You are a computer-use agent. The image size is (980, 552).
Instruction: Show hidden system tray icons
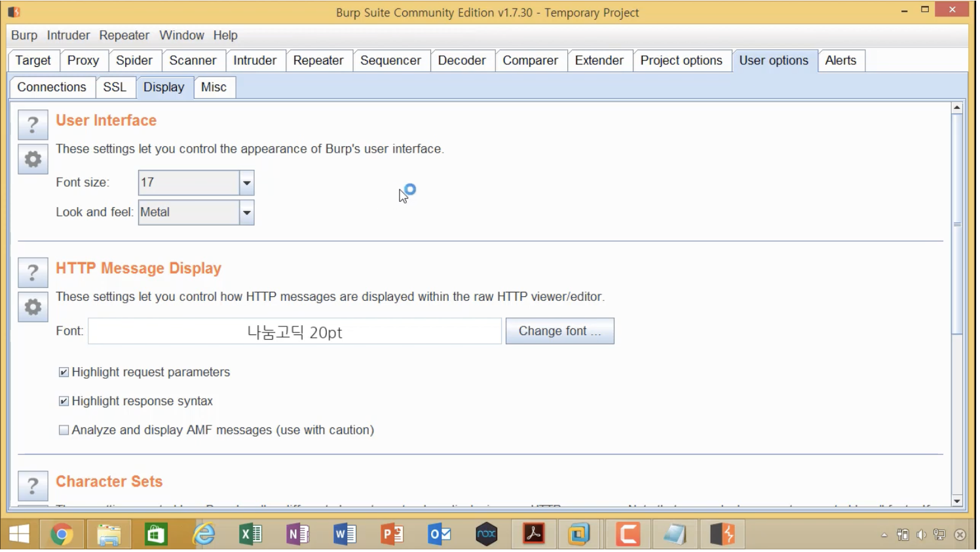884,535
